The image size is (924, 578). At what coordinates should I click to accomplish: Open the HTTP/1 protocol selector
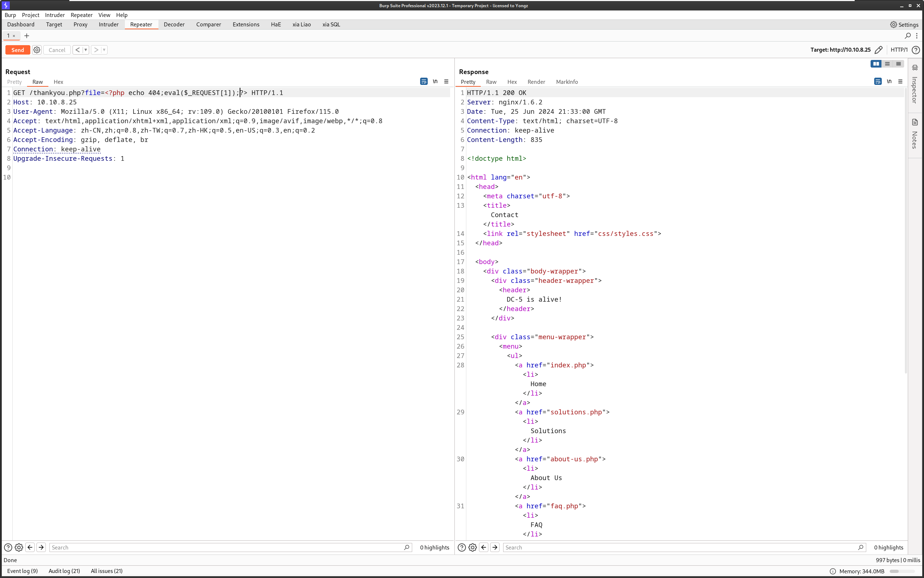point(899,50)
